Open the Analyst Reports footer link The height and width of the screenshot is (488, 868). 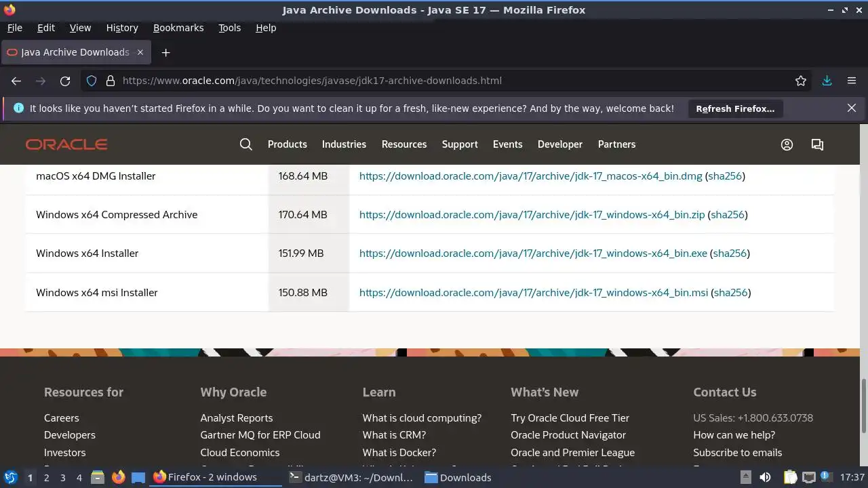(237, 418)
